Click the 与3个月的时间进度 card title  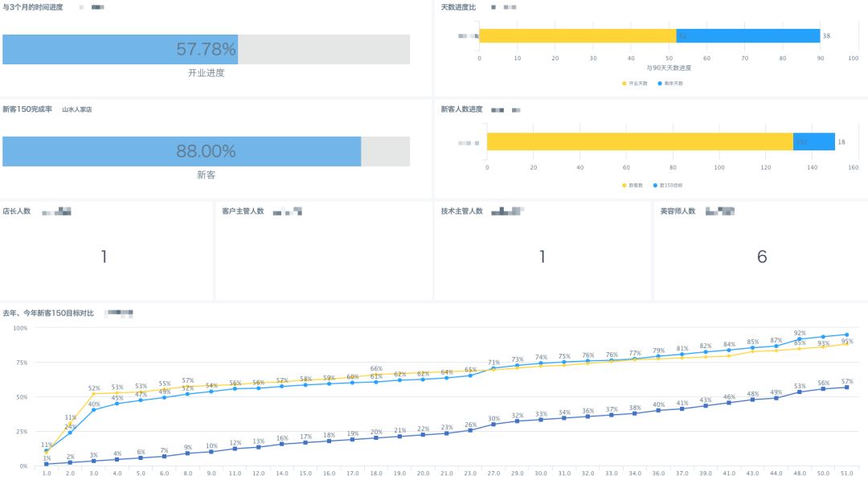35,6
